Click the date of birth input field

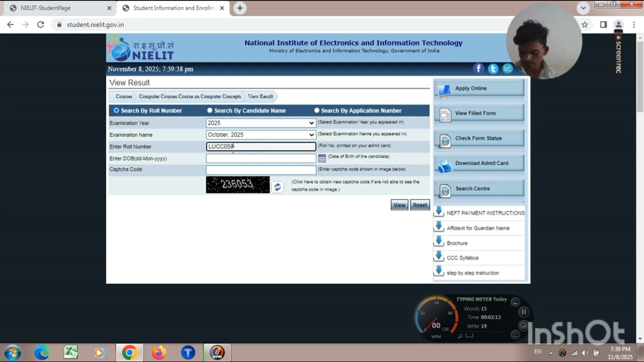(x=261, y=158)
